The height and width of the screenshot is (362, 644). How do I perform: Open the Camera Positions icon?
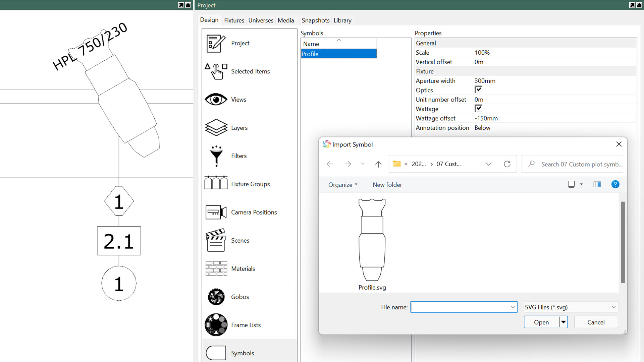(x=216, y=212)
